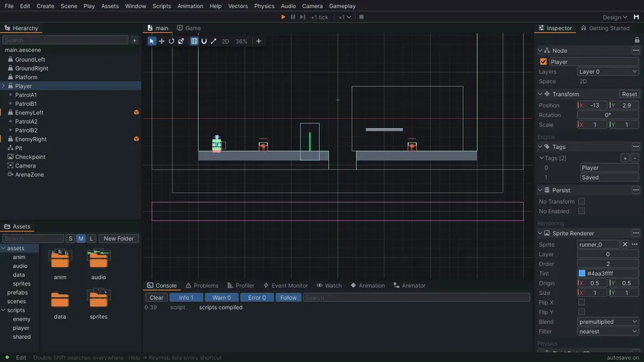Toggle the Flip Y checkbox
The height and width of the screenshot is (362, 644).
[582, 312]
